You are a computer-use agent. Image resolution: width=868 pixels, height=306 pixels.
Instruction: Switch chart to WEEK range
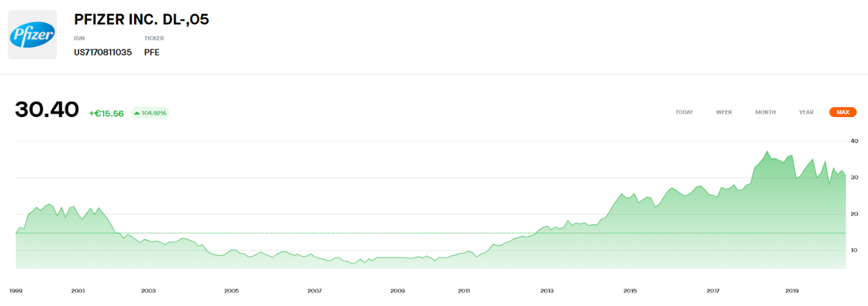pyautogui.click(x=724, y=112)
